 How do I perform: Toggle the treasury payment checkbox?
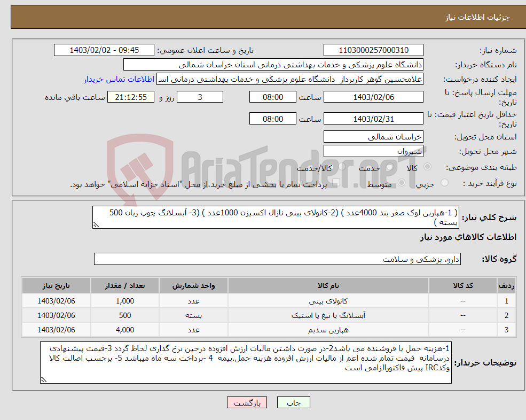pos(336,183)
